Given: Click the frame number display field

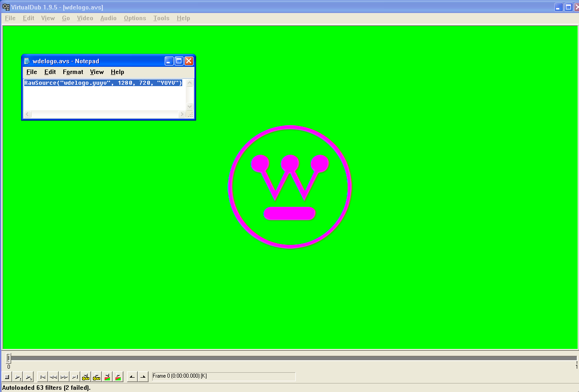Looking at the screenshot, I should (x=224, y=376).
